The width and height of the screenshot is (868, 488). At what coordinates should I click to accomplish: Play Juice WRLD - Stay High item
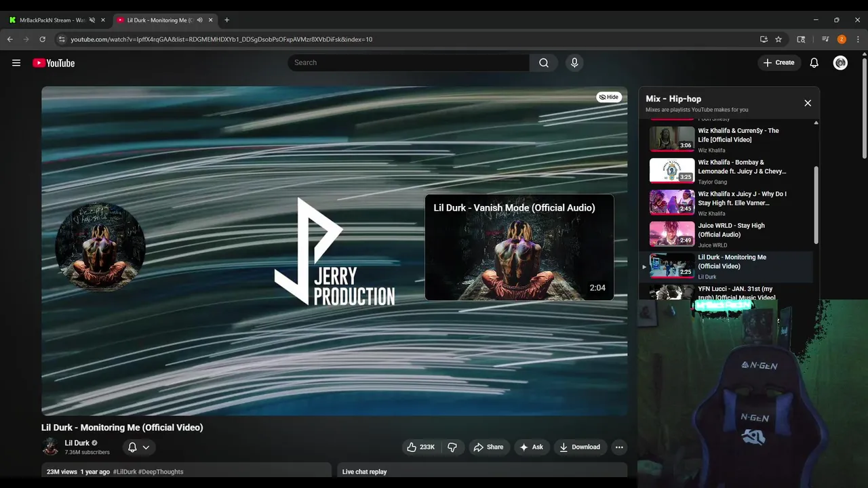tap(727, 235)
